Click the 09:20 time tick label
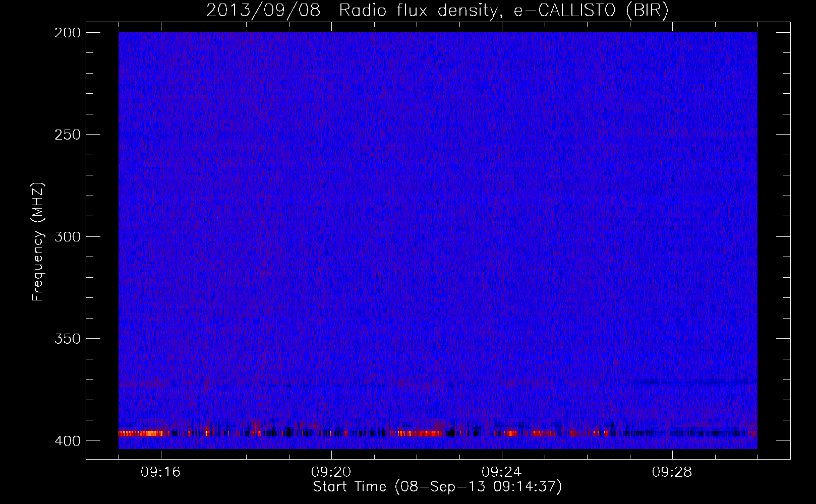Viewport: 816px width, 504px height. pos(331,472)
